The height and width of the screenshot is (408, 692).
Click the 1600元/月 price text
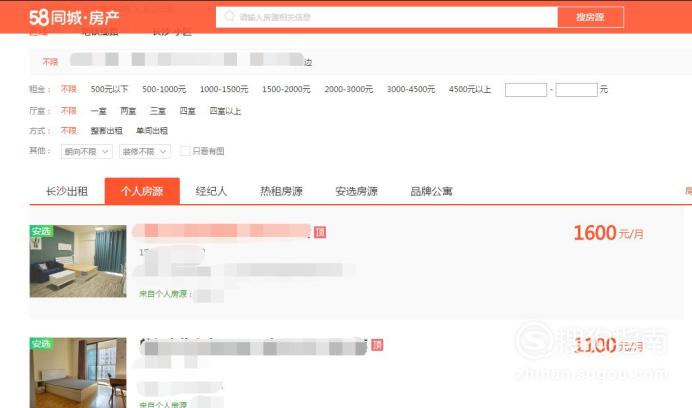(x=608, y=233)
